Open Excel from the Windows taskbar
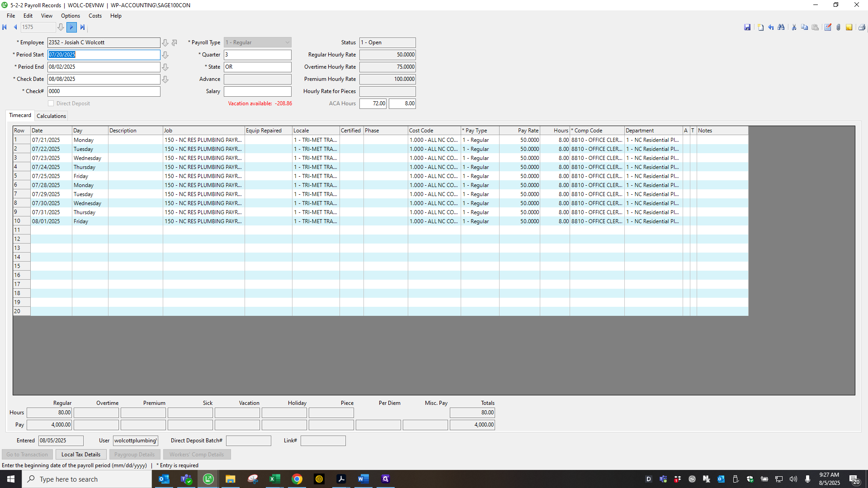The height and width of the screenshot is (488, 868). 274,479
